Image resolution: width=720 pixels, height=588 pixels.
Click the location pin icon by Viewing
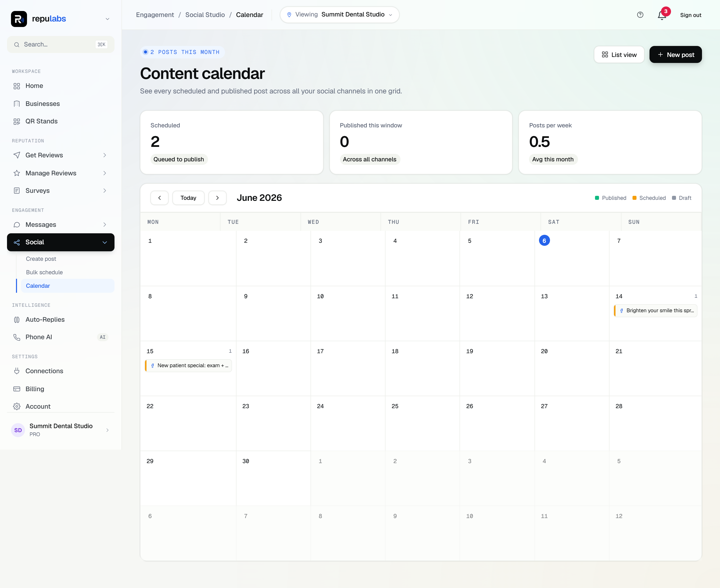click(x=289, y=14)
